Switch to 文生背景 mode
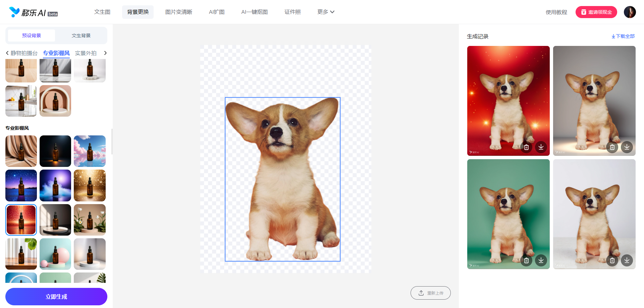The height and width of the screenshot is (308, 644). [81, 36]
